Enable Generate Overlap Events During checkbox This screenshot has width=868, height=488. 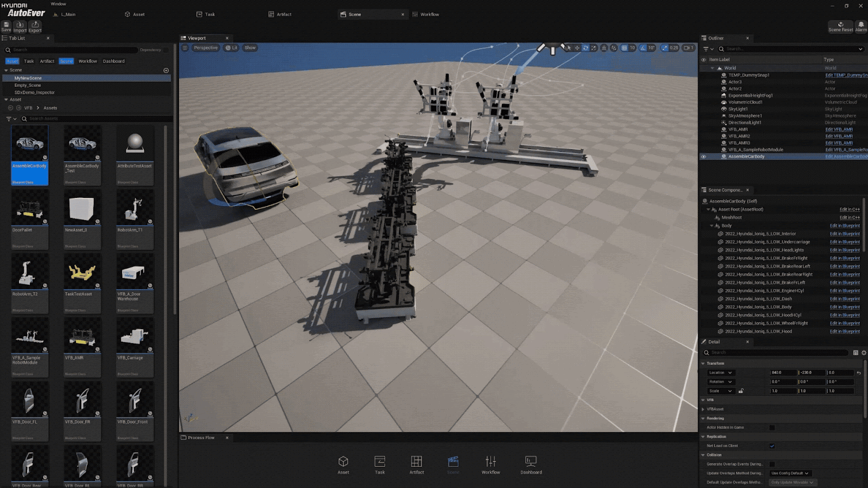(772, 464)
